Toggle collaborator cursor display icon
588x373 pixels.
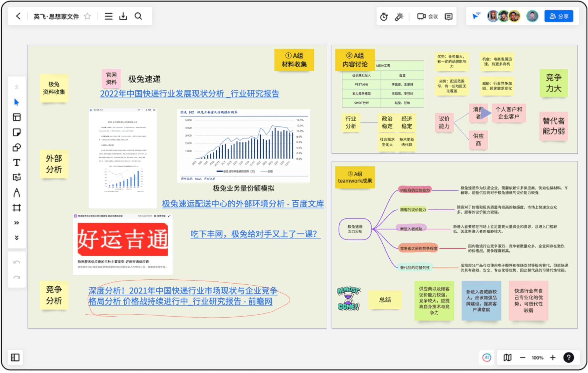tap(476, 16)
